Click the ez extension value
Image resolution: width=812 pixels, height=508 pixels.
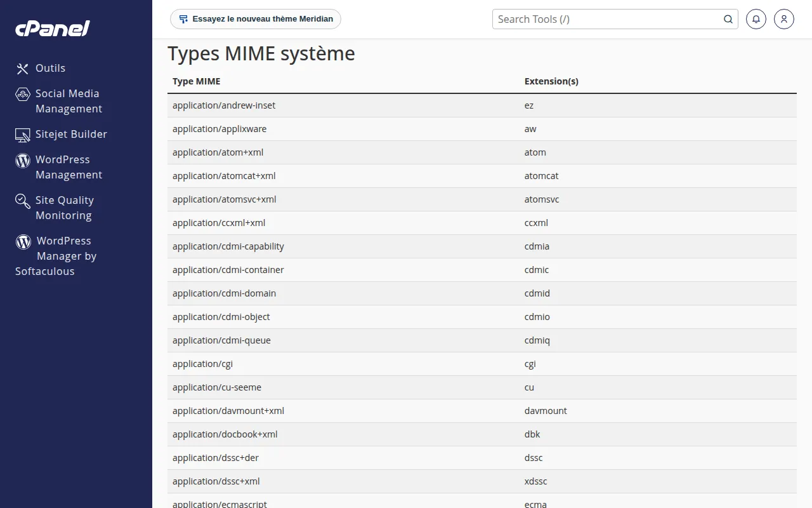pos(529,105)
